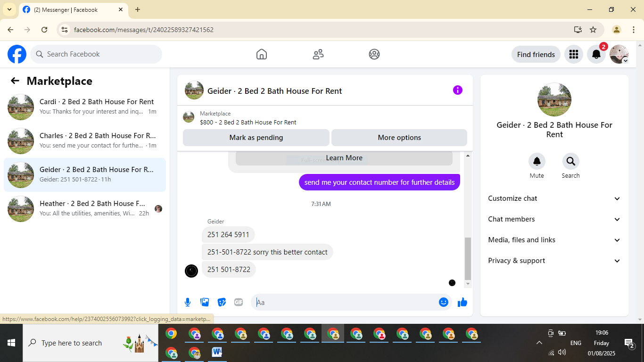Open Chrome tab search dropdown
This screenshot has width=644, height=362.
point(9,9)
